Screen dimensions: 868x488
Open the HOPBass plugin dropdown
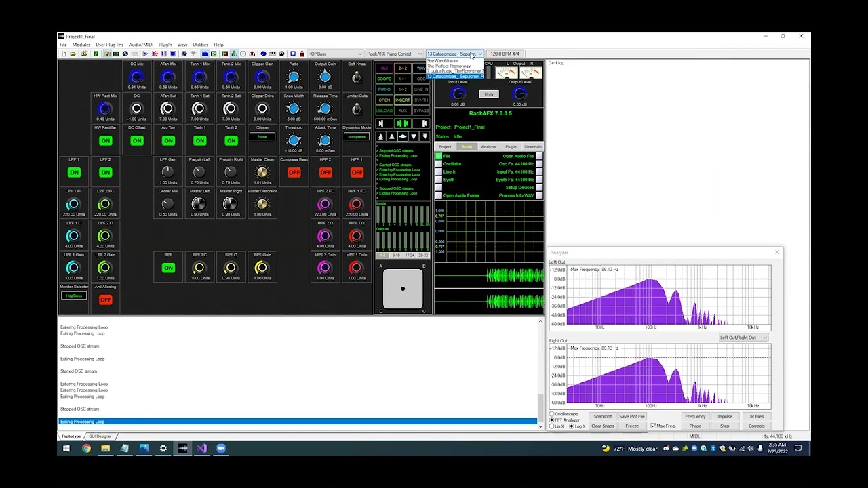[x=335, y=54]
